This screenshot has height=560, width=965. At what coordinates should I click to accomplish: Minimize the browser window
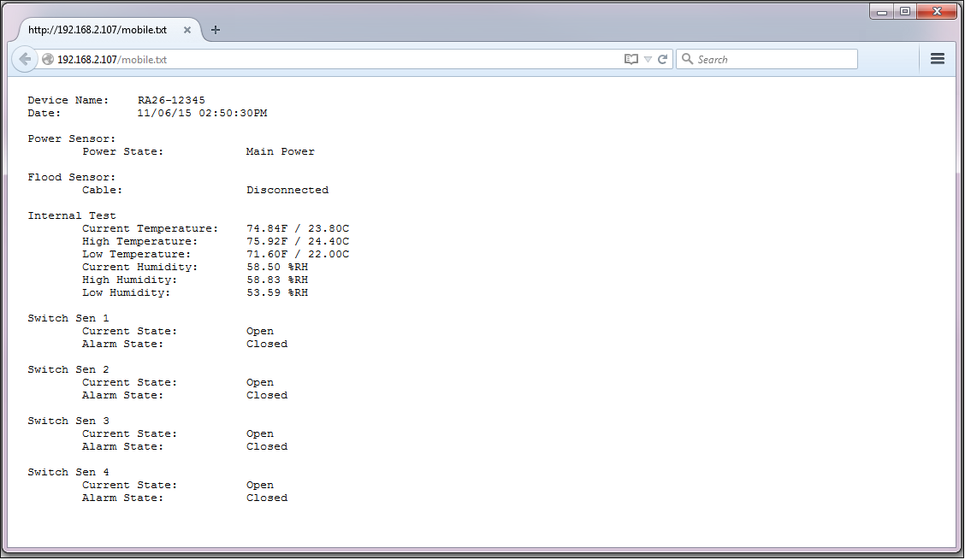coord(882,12)
